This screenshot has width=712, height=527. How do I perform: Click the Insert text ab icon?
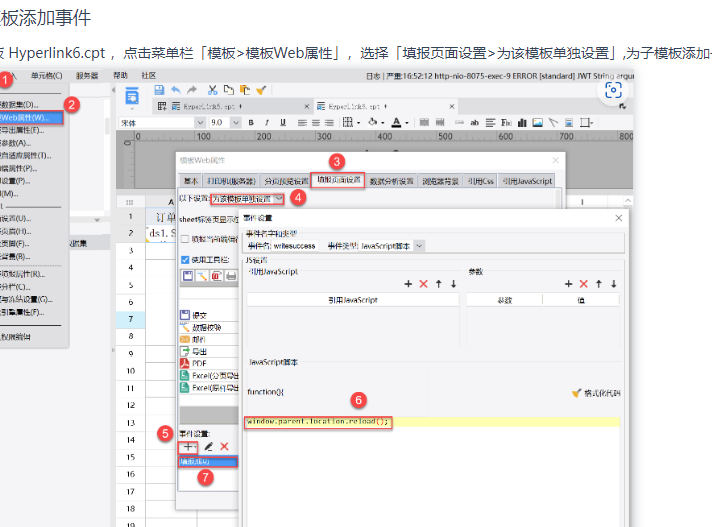(475, 123)
